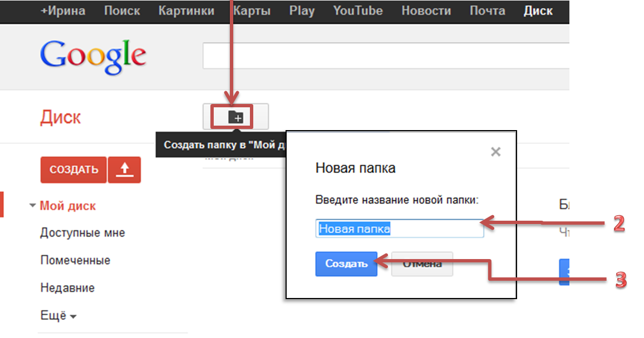
Task: Open Play in the top bar
Action: [302, 11]
